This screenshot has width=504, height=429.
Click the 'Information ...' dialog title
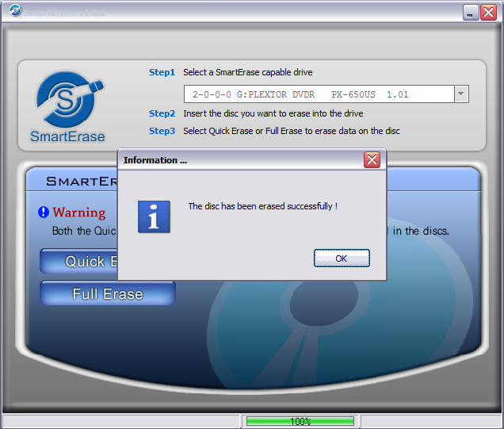pos(155,160)
